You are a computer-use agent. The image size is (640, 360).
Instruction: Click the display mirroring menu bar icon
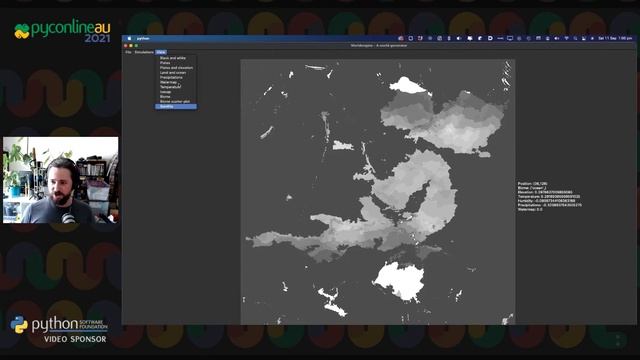(x=510, y=38)
